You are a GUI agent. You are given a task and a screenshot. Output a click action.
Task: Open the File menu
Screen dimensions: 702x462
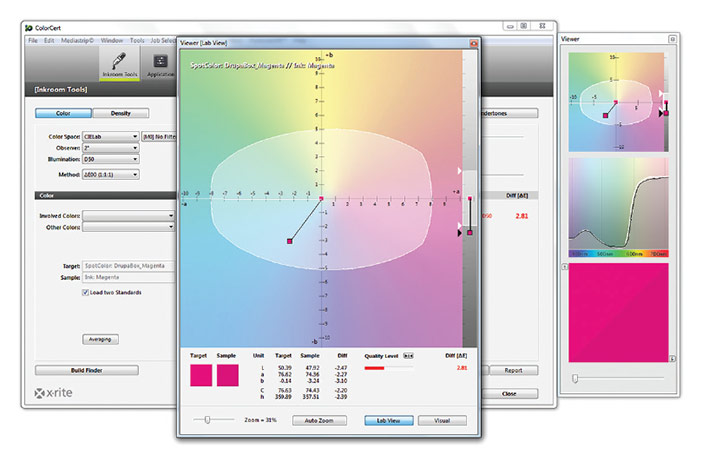(x=33, y=40)
